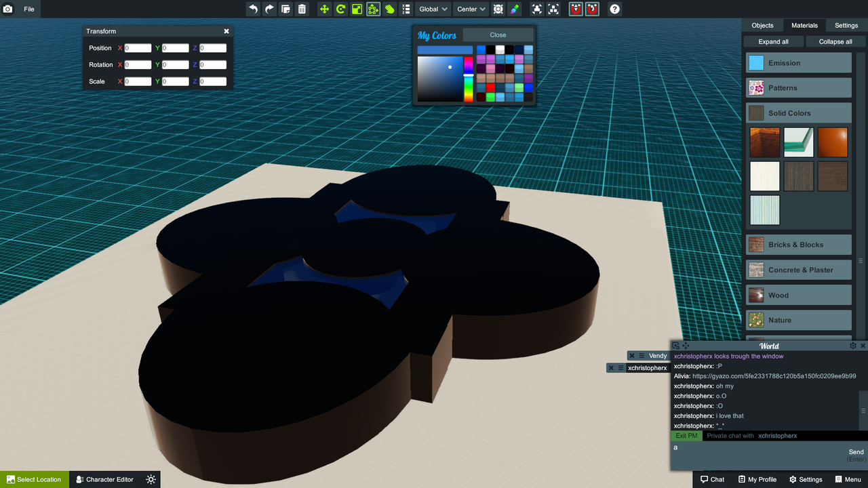Open the Center pivot dropdown
The image size is (868, 488).
coord(471,9)
